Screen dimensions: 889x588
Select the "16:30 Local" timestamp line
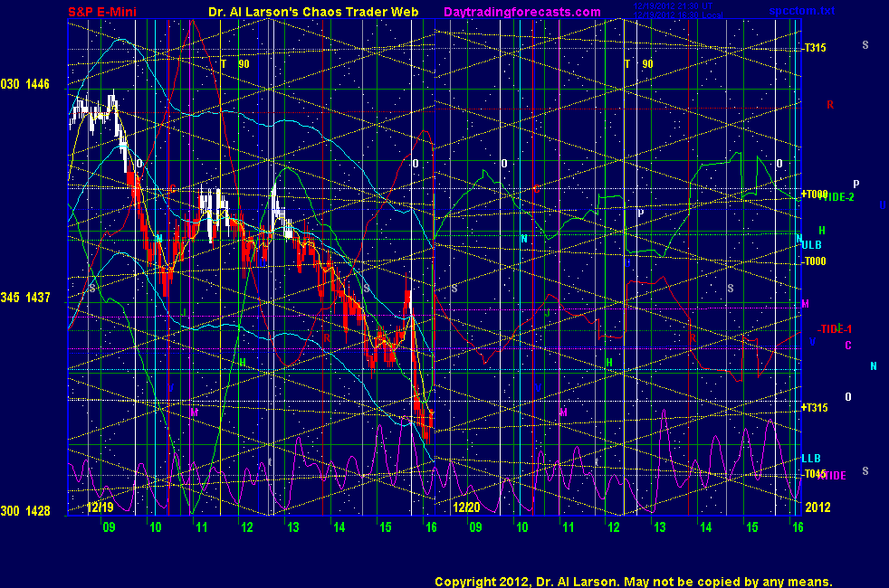point(678,14)
